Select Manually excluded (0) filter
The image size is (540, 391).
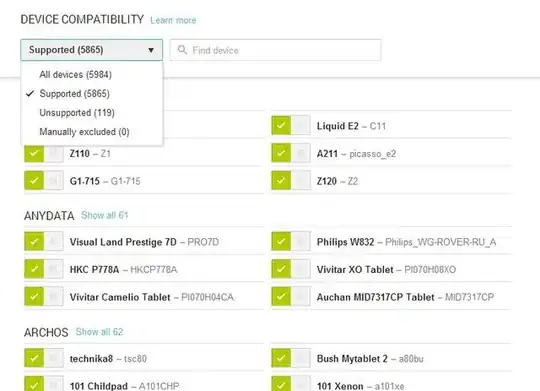[84, 132]
